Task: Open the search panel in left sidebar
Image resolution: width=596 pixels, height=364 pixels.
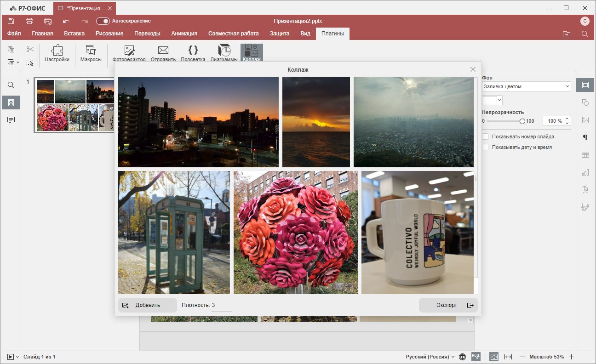Action: (11, 85)
